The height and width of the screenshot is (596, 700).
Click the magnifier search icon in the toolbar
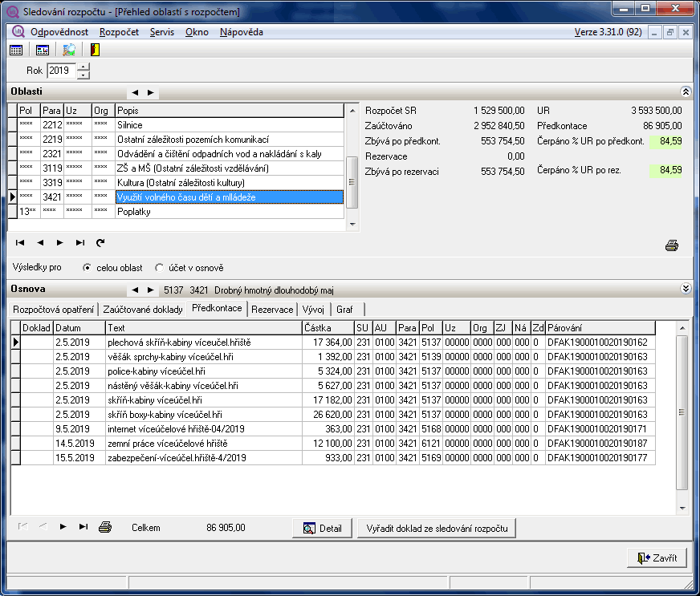(x=69, y=50)
